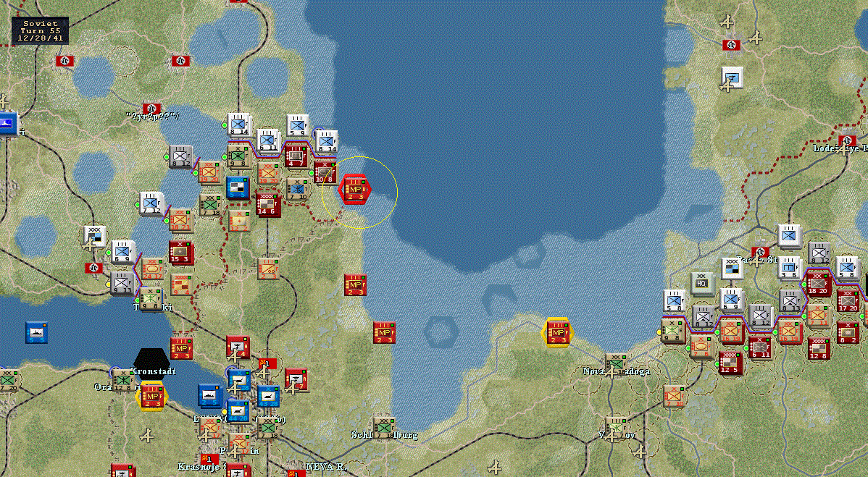This screenshot has height=477, width=868.
Task: Click the Soviet flag marker north of Leningrad
Action: coord(268,363)
